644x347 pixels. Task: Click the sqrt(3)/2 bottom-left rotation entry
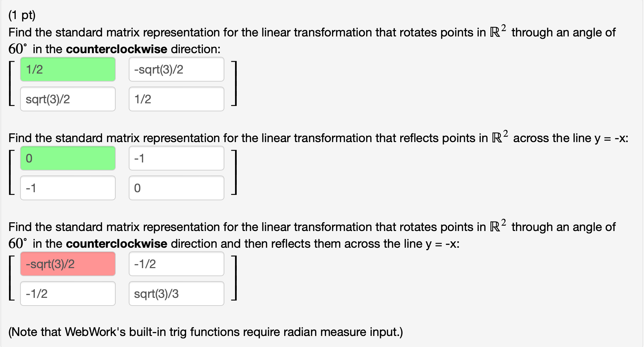point(68,99)
